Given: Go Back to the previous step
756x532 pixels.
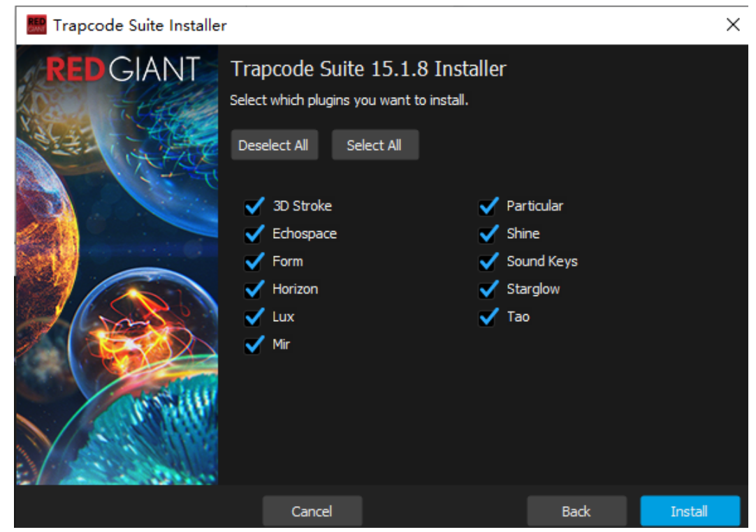Looking at the screenshot, I should click(x=576, y=512).
